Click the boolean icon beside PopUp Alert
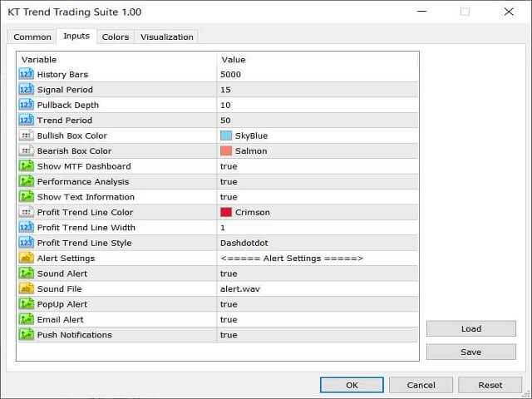This screenshot has width=532, height=399. tap(26, 304)
